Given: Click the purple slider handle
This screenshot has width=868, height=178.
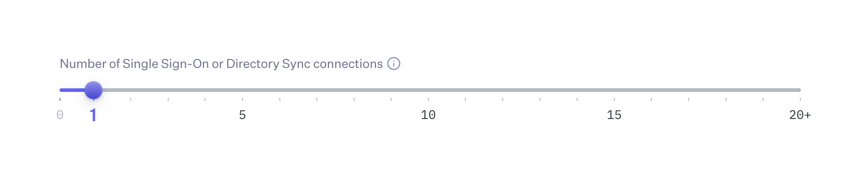Looking at the screenshot, I should (93, 90).
